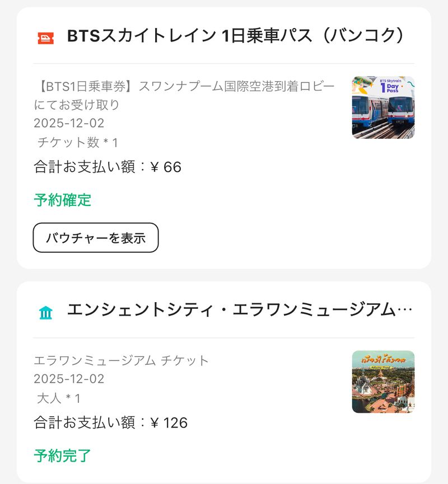Select the green 予約確定 status

(63, 200)
